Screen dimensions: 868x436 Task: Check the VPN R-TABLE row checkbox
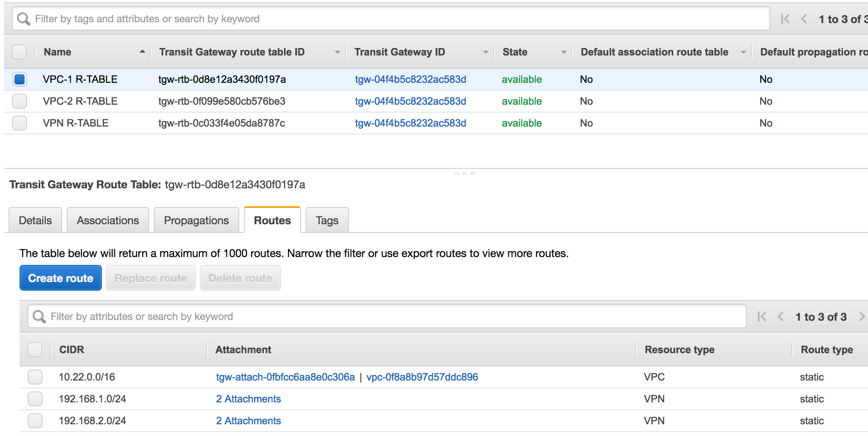click(x=19, y=123)
